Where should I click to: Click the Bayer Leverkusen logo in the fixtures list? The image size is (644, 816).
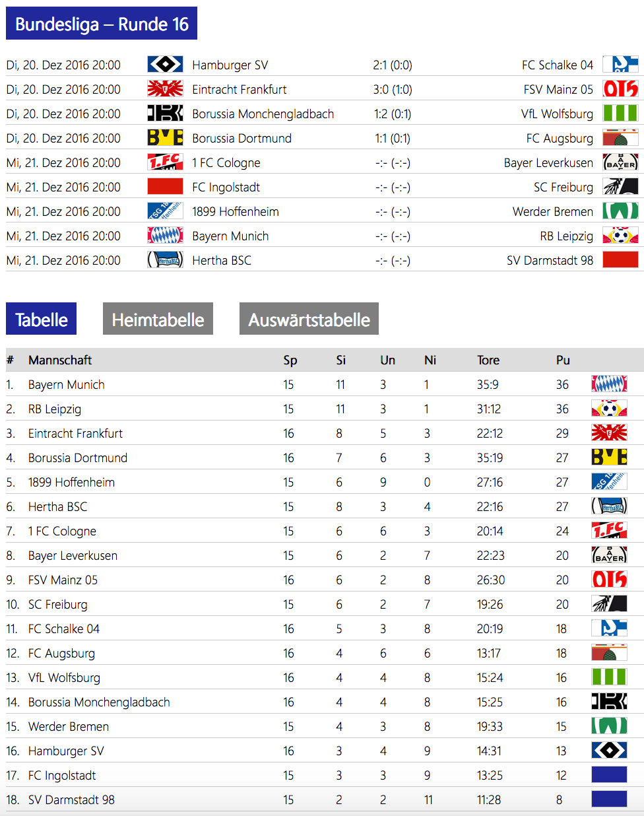(620, 162)
